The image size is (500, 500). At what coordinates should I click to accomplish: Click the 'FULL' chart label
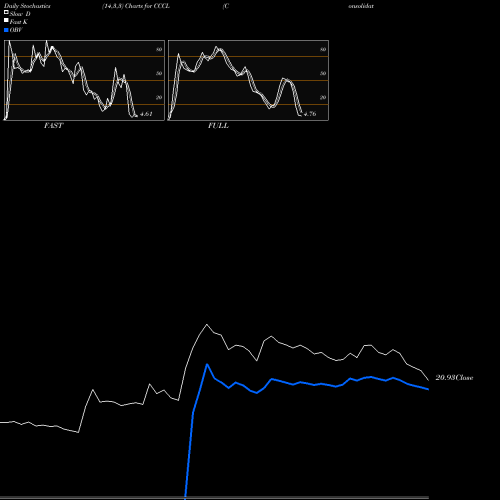(218, 126)
